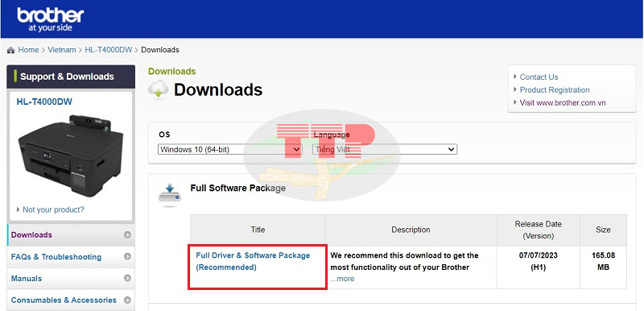644x311 pixels.
Task: Open the Manuals sidebar section
Action: click(x=27, y=279)
